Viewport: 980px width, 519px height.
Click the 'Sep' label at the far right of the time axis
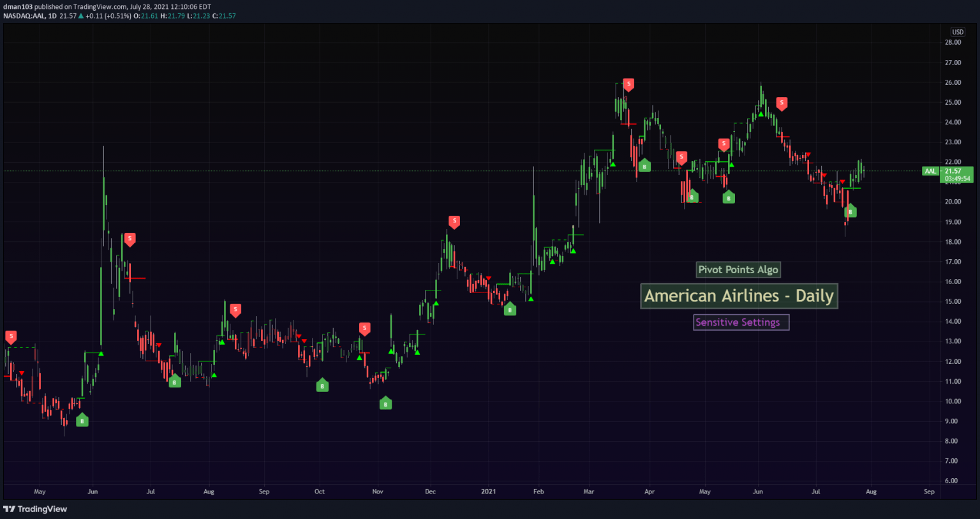pos(929,492)
